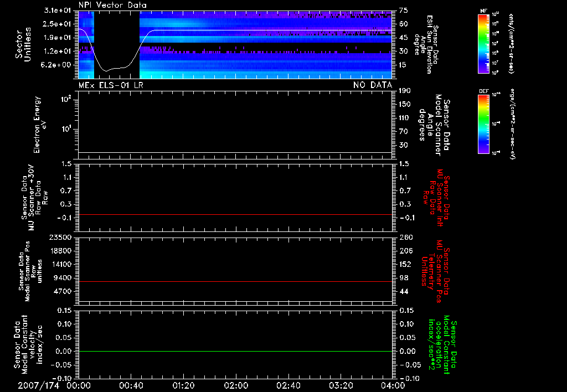Click the 00:40 time tick label
The image size is (567, 392).
[131, 385]
